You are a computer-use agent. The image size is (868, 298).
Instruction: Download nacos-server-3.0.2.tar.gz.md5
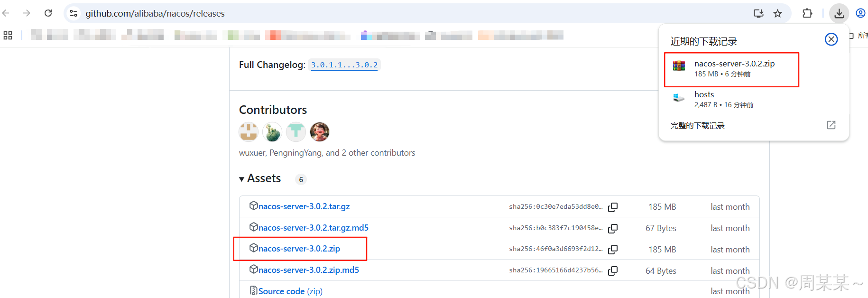(x=314, y=228)
